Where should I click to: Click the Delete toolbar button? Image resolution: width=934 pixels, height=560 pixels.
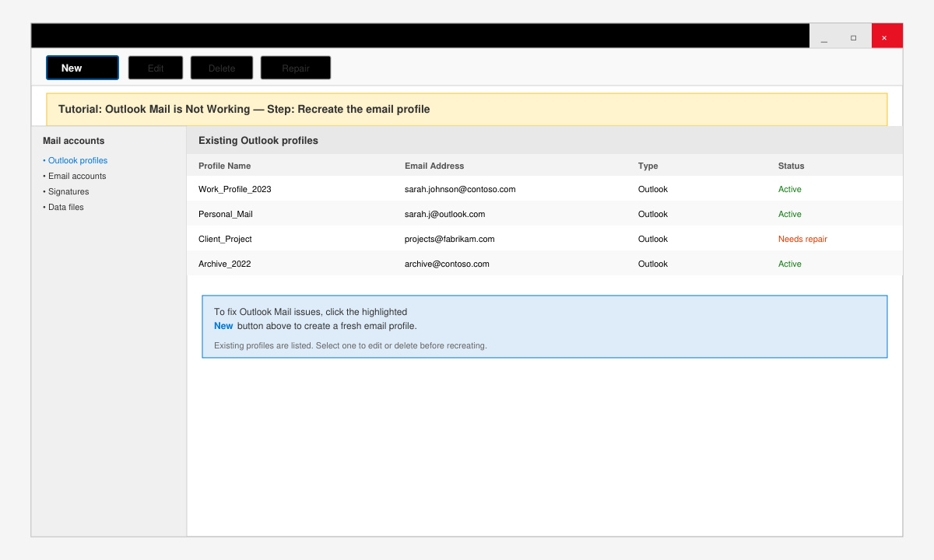[222, 68]
